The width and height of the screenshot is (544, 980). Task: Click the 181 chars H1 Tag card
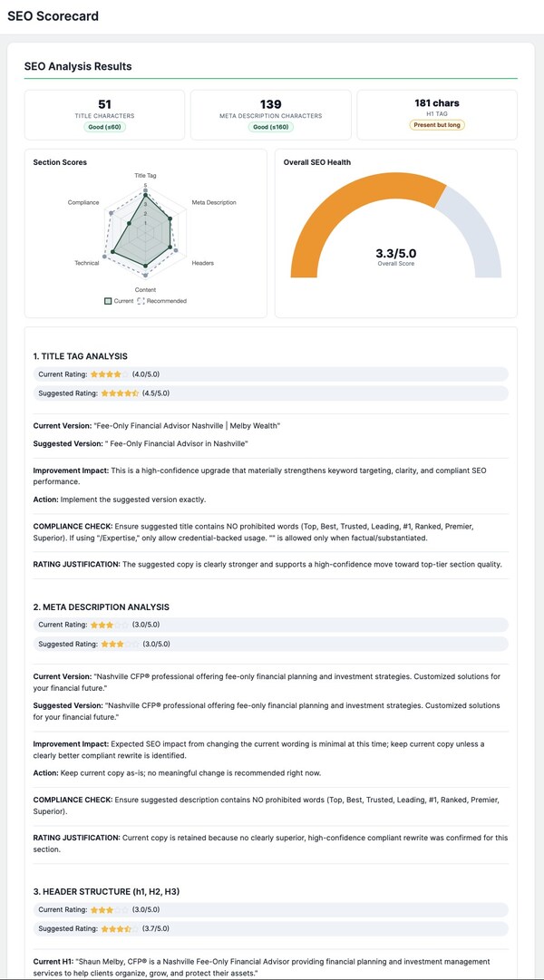pos(437,114)
